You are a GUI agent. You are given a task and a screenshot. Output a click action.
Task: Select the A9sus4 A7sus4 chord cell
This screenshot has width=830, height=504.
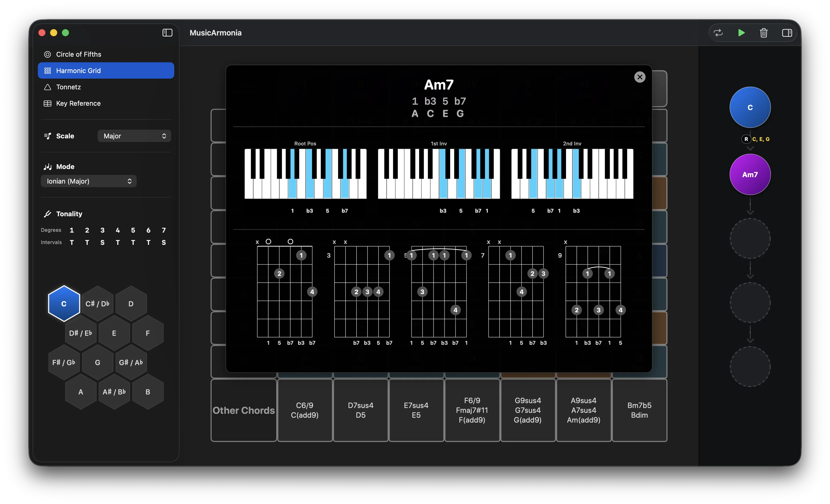pyautogui.click(x=583, y=410)
